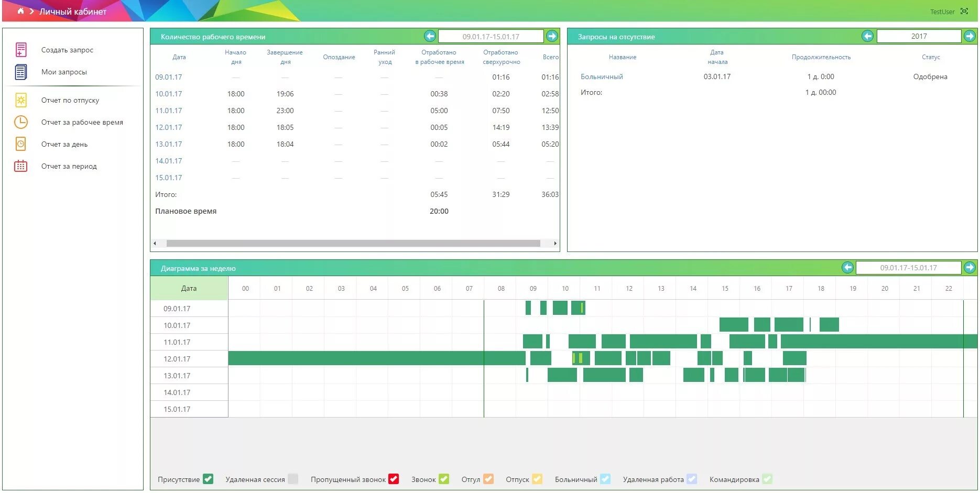Open date link 11.01.17 in working time table
The image size is (980, 493).
[169, 111]
